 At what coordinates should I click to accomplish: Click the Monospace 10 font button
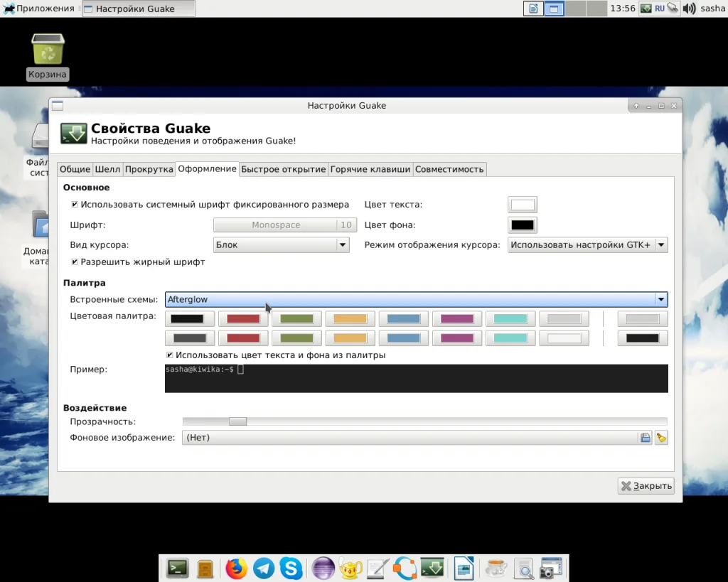285,225
